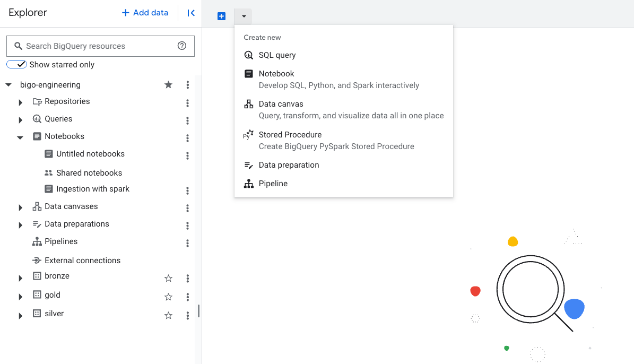This screenshot has height=364, width=634.
Task: Create new Data preparation
Action: pos(344,165)
